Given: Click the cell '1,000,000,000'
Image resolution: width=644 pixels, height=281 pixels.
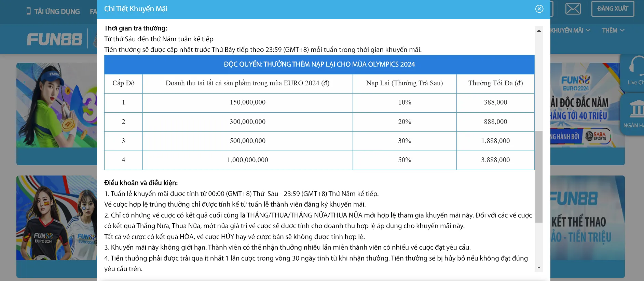Looking at the screenshot, I should coord(248,160).
